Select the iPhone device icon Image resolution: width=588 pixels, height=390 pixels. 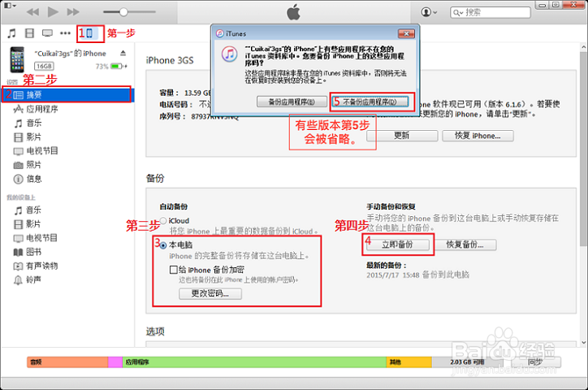[x=89, y=33]
